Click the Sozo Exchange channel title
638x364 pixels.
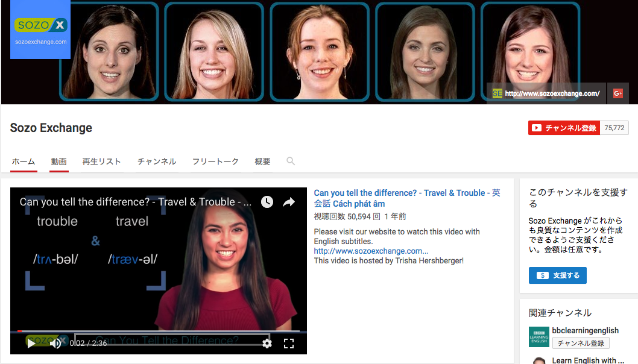coord(51,128)
